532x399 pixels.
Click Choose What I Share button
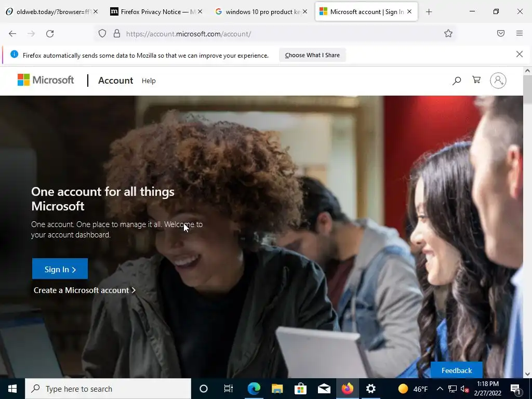pos(312,55)
